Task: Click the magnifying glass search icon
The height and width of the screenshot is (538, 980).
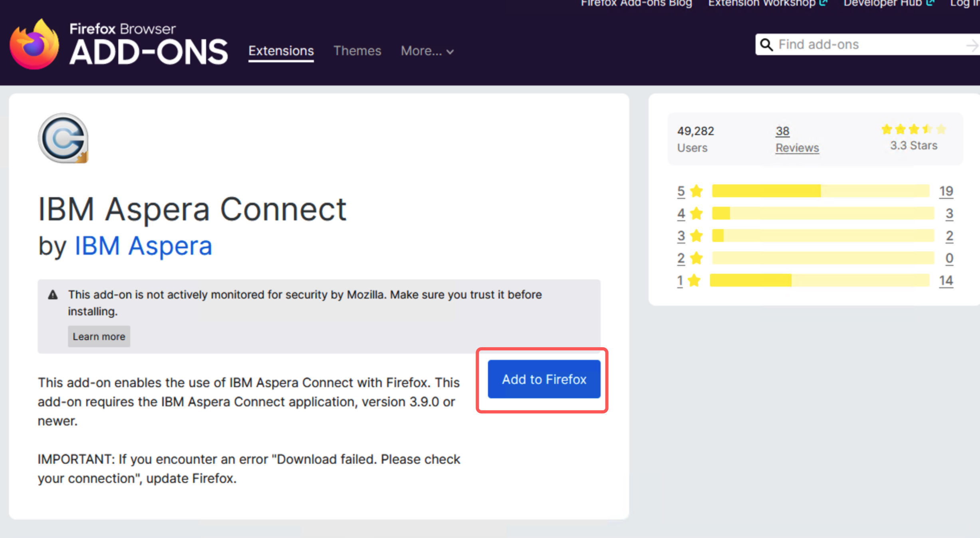Action: pyautogui.click(x=766, y=45)
